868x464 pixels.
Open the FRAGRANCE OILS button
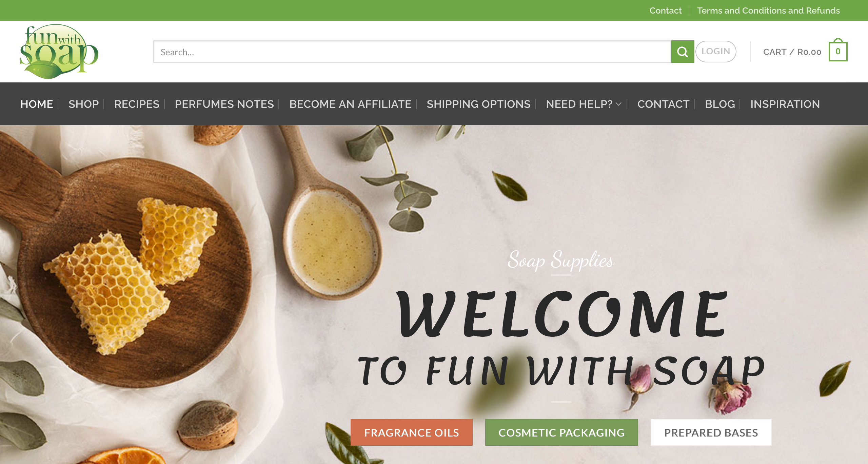tap(411, 432)
